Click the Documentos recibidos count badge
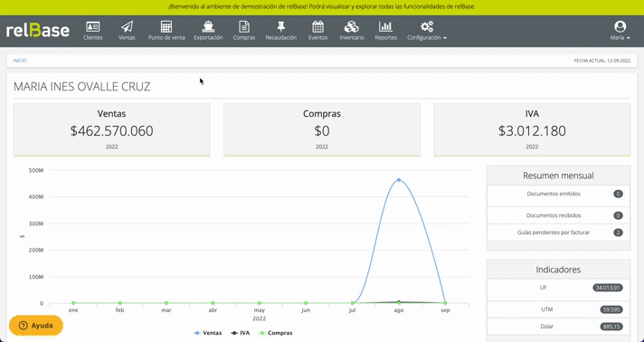 pos(618,215)
